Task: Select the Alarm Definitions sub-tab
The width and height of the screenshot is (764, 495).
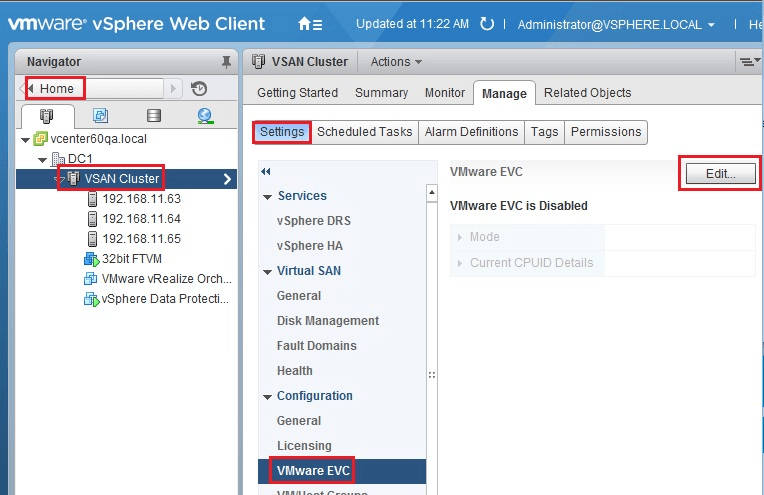Action: point(471,132)
